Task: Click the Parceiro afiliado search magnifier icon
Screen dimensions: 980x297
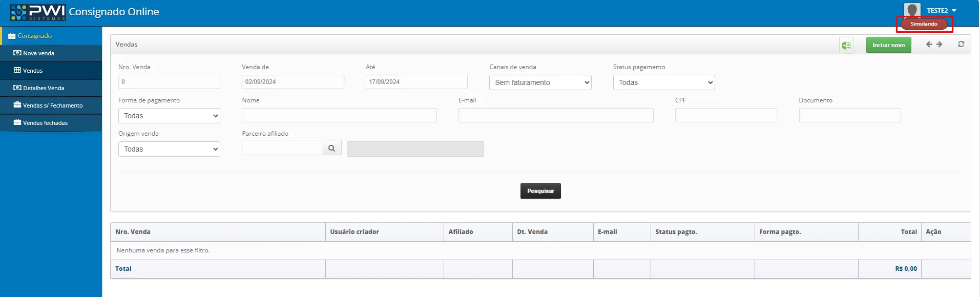Action: tap(331, 148)
